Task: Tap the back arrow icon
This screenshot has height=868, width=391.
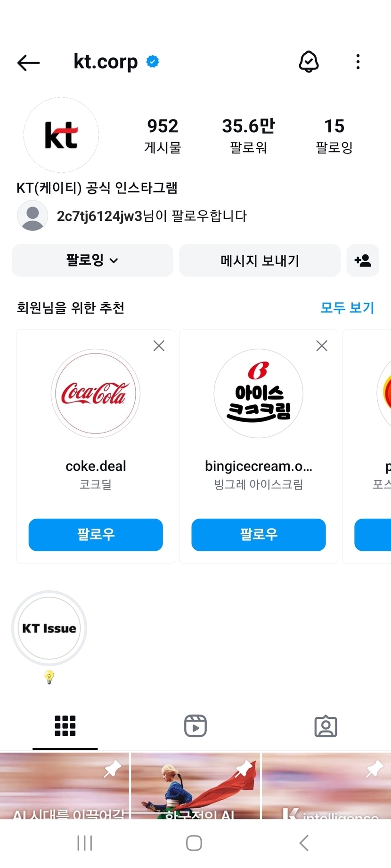Action: (28, 63)
